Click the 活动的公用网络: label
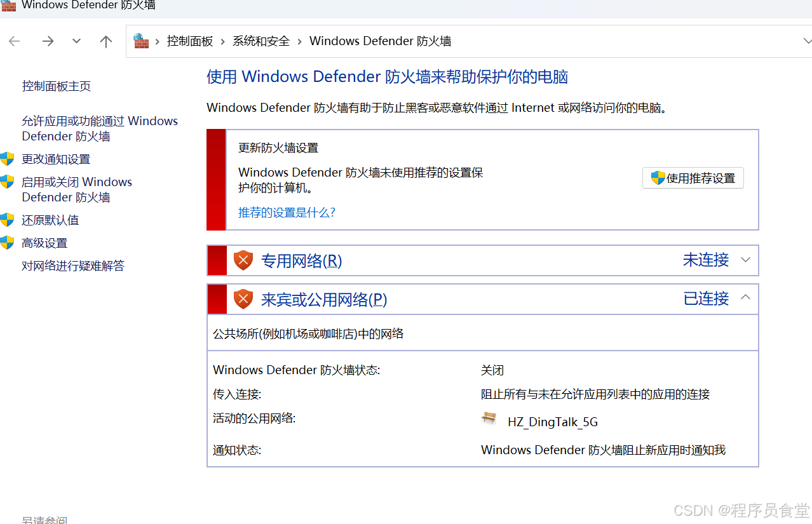Screen dimensions: 812x524 pos(254,419)
